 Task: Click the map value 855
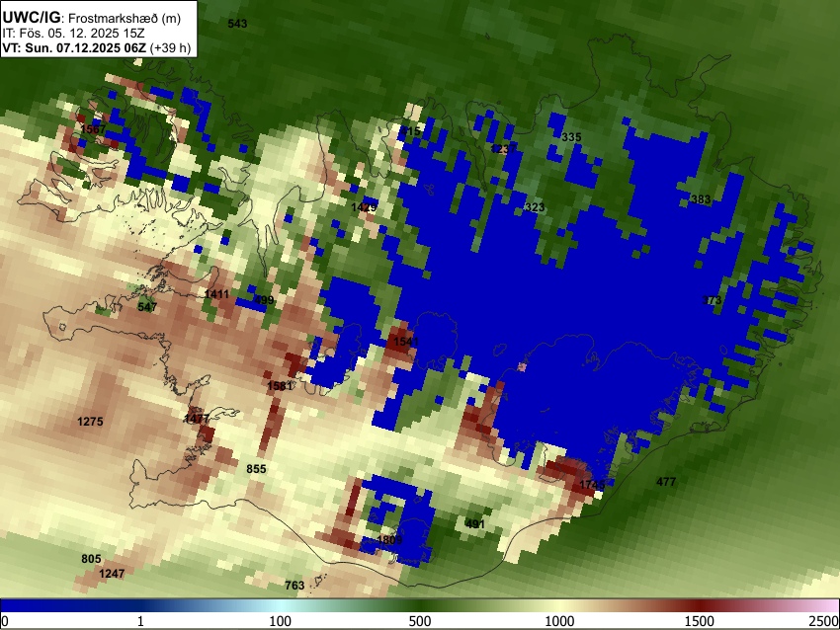(x=256, y=469)
